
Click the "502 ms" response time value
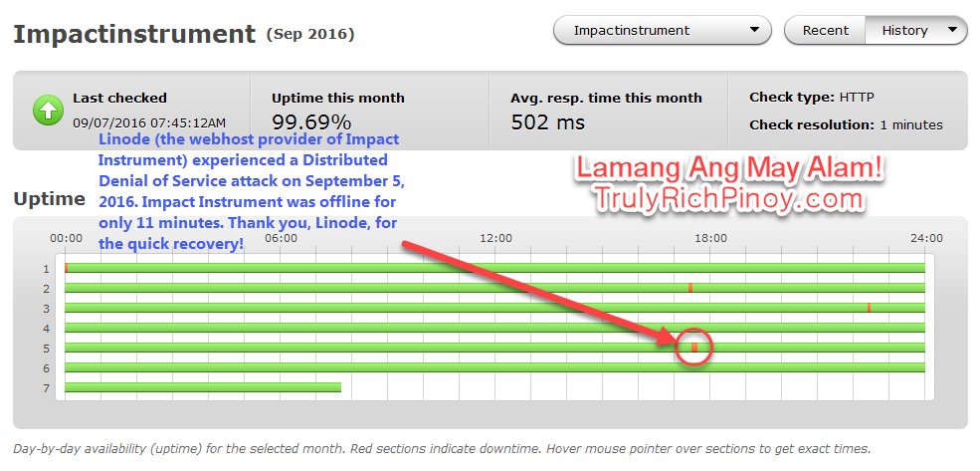click(x=547, y=121)
